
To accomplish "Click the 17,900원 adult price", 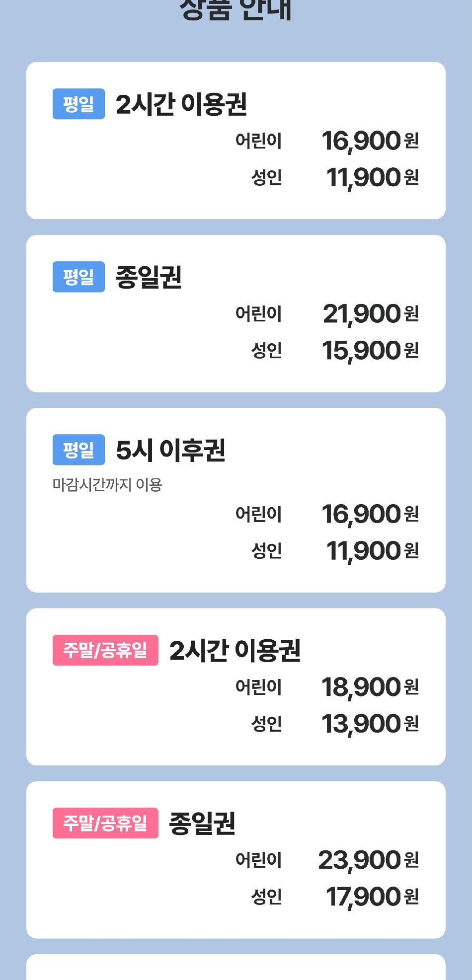I will 372,897.
